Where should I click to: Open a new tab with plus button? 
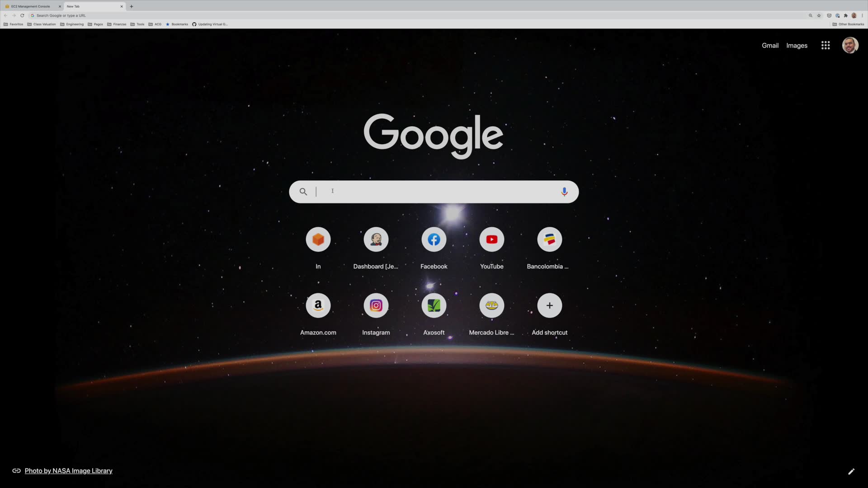click(x=132, y=6)
